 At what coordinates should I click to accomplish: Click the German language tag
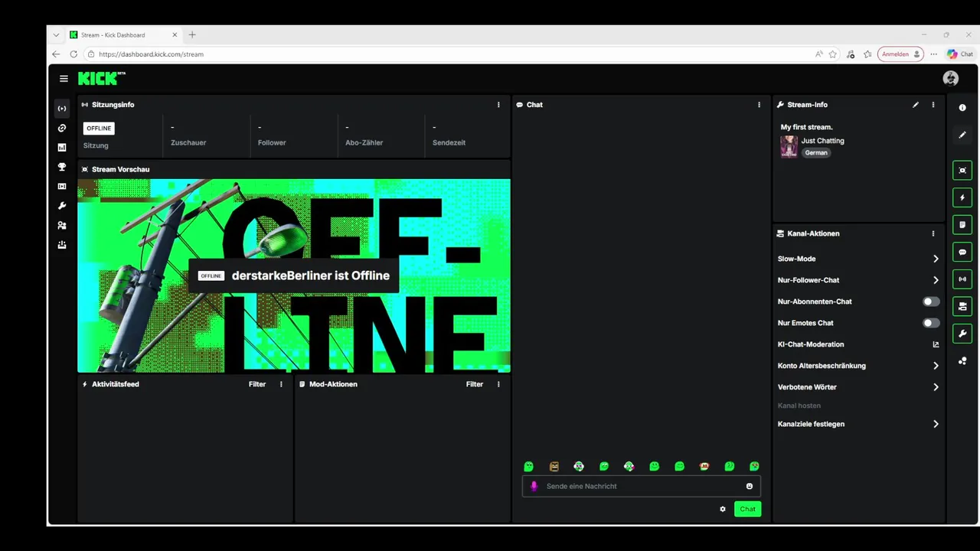coord(816,153)
